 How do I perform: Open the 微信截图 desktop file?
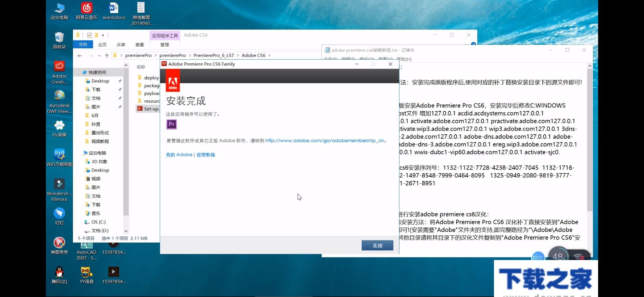(x=141, y=14)
